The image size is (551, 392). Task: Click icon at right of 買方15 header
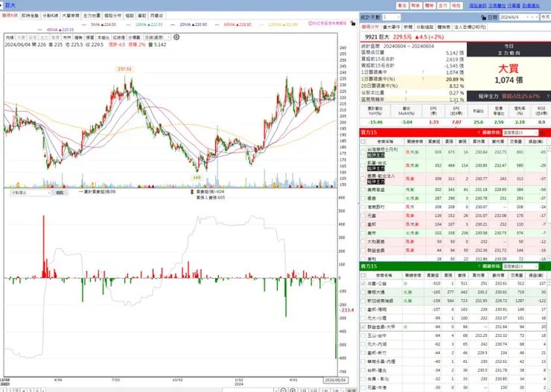coord(542,132)
